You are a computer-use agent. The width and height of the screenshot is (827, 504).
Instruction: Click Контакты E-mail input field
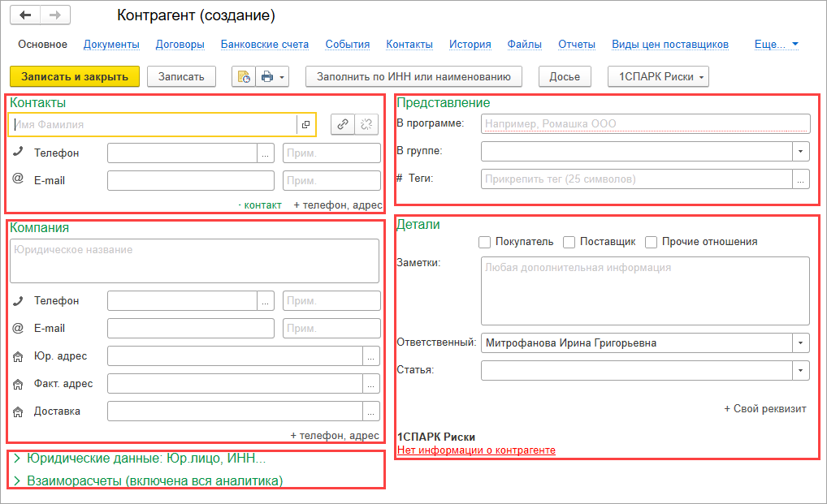pyautogui.click(x=191, y=181)
